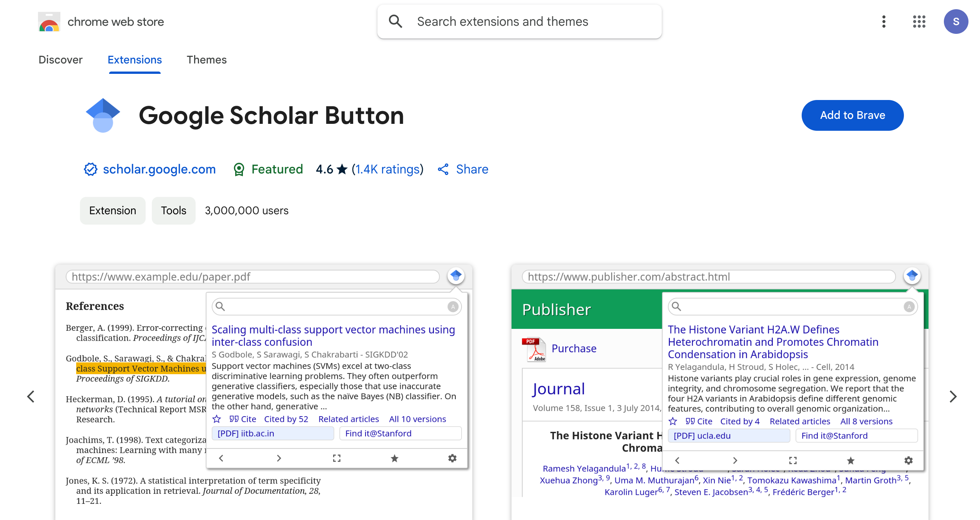Image resolution: width=980 pixels, height=520 pixels.
Task: Click the verified publisher checkmark badge
Action: (91, 169)
